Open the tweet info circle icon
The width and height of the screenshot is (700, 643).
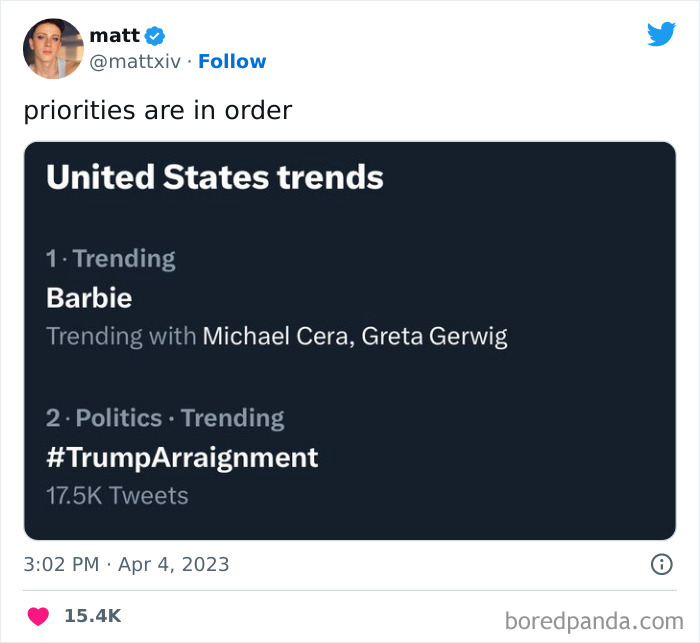661,565
